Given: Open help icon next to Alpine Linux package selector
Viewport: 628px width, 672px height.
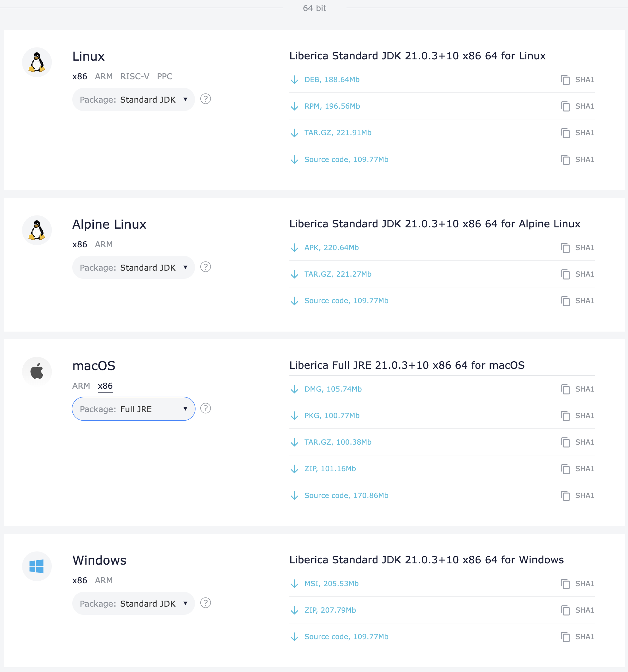Looking at the screenshot, I should click(x=205, y=267).
